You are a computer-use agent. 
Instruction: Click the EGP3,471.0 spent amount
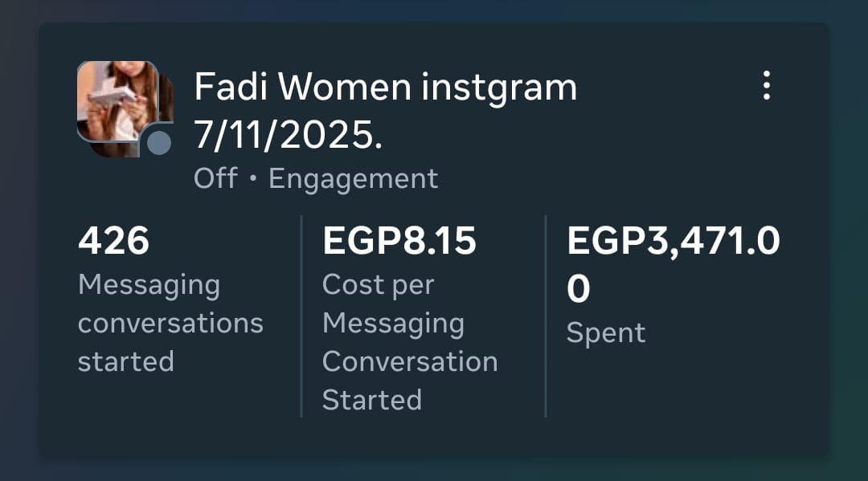click(x=673, y=241)
